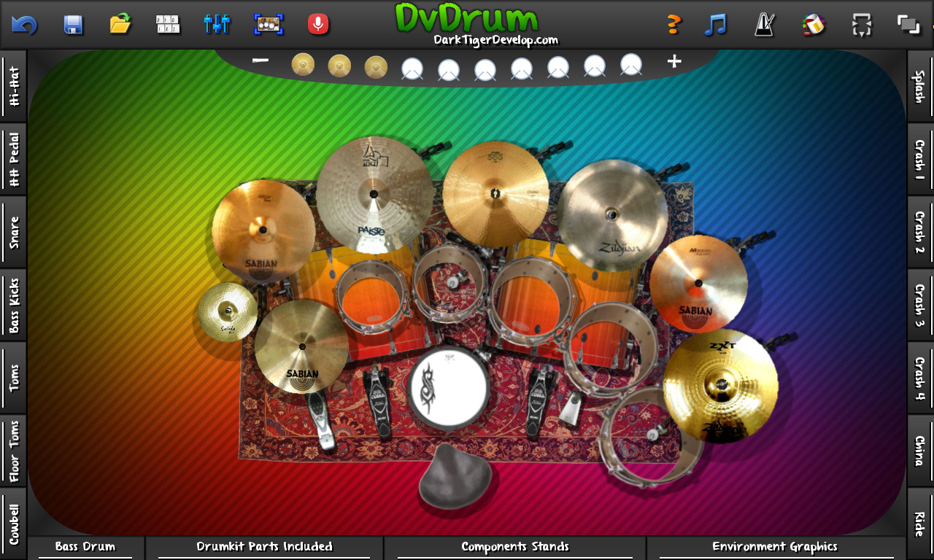Screen dimensions: 934x560
Task: Select Drumkit Parts Included bottom tab
Action: tap(264, 548)
